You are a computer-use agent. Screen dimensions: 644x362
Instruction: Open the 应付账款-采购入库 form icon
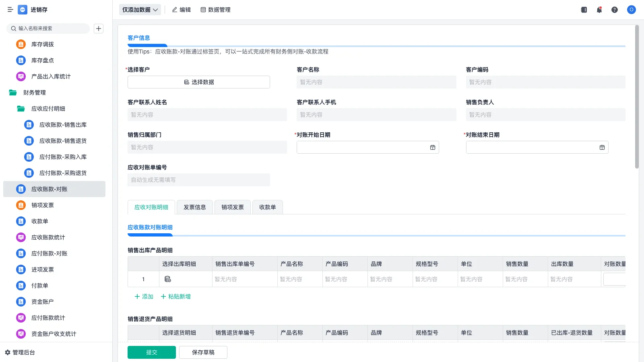tap(29, 157)
